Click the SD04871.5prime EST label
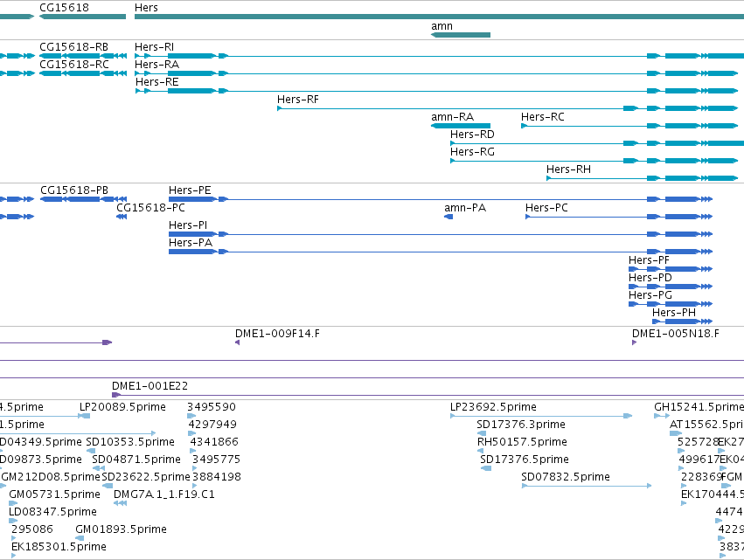The image size is (744, 560). [x=136, y=460]
